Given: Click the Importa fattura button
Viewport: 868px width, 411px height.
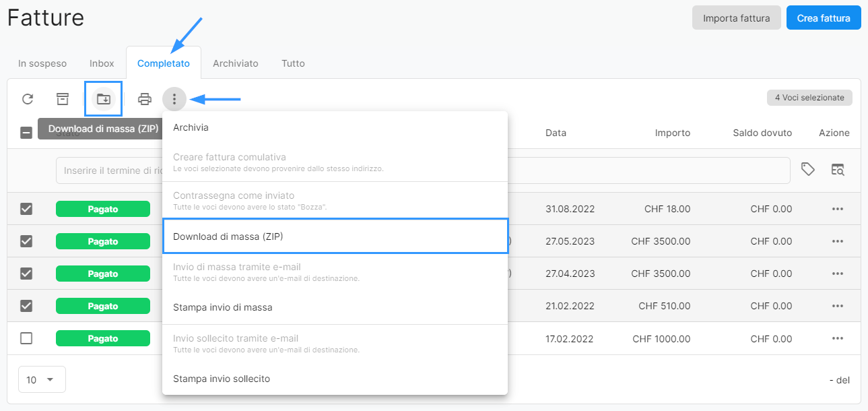Looking at the screenshot, I should click(x=736, y=18).
